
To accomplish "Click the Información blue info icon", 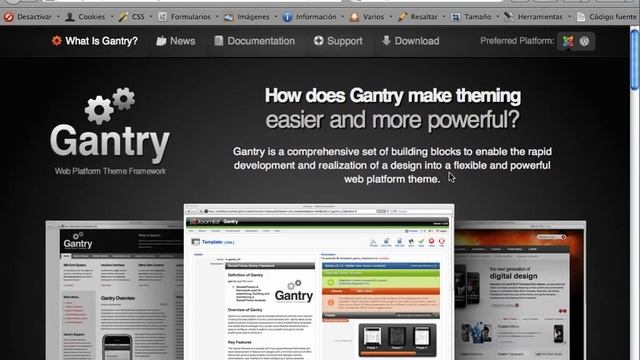I will pyautogui.click(x=287, y=17).
